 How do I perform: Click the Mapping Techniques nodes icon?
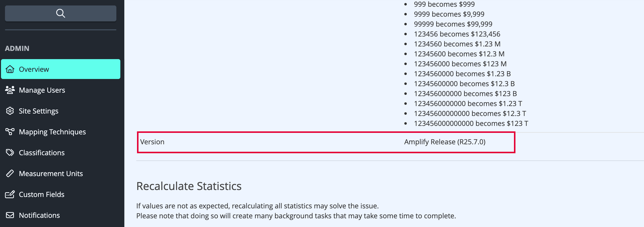10,132
